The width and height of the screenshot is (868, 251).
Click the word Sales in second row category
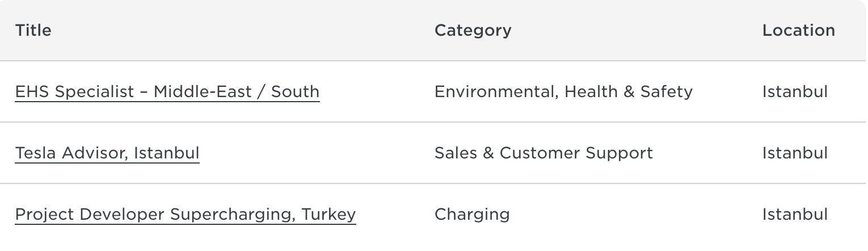[x=455, y=153]
